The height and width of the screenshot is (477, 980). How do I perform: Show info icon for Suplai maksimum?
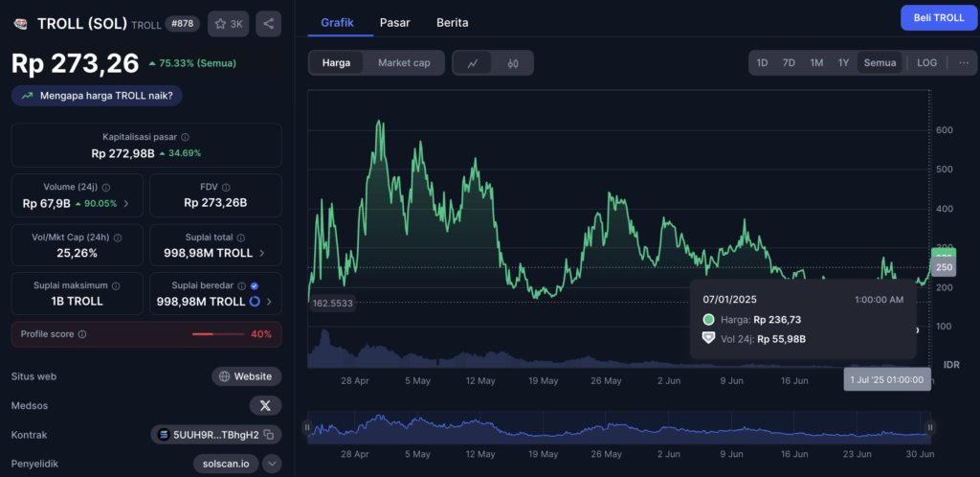point(116,285)
